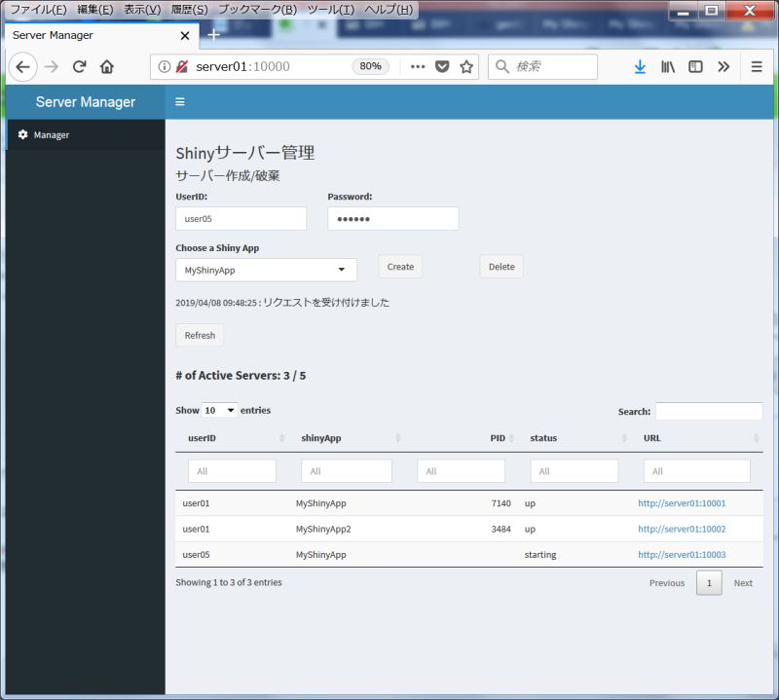Image resolution: width=779 pixels, height=700 pixels.
Task: Reset the 80% zoom level badge
Action: 370,66
